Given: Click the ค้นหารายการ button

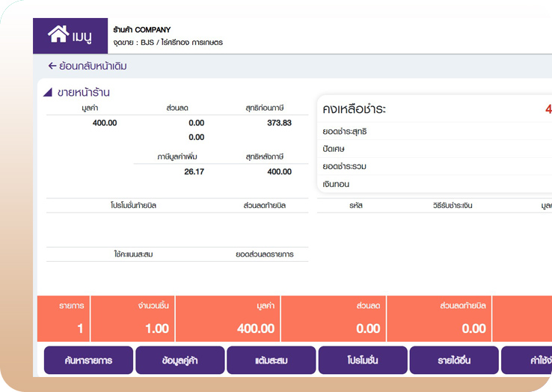Looking at the screenshot, I should click(88, 361).
